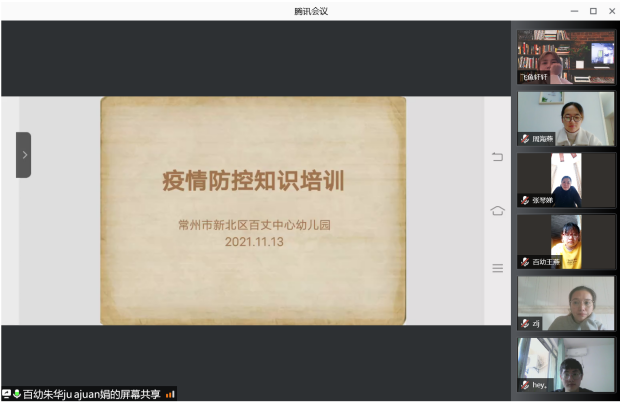Select the 周海燕 participant video thumbnail
Viewport: 620px width, 402px height.
pyautogui.click(x=566, y=118)
